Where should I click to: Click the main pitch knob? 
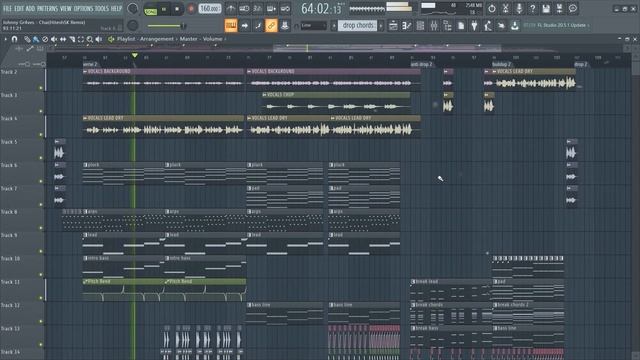pos(133,25)
